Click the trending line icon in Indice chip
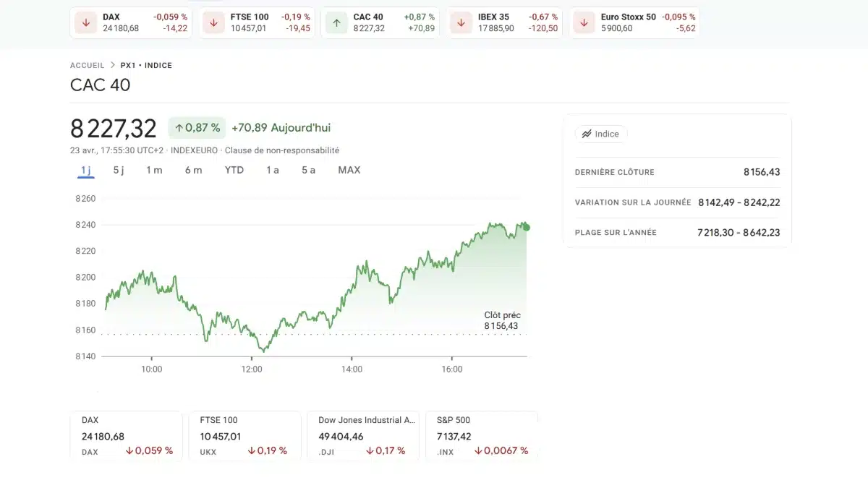Viewport: 868px width, 488px height. 588,134
